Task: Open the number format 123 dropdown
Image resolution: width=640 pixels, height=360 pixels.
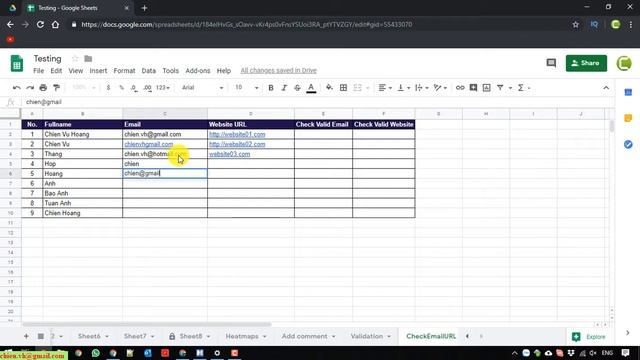Action: [x=163, y=88]
